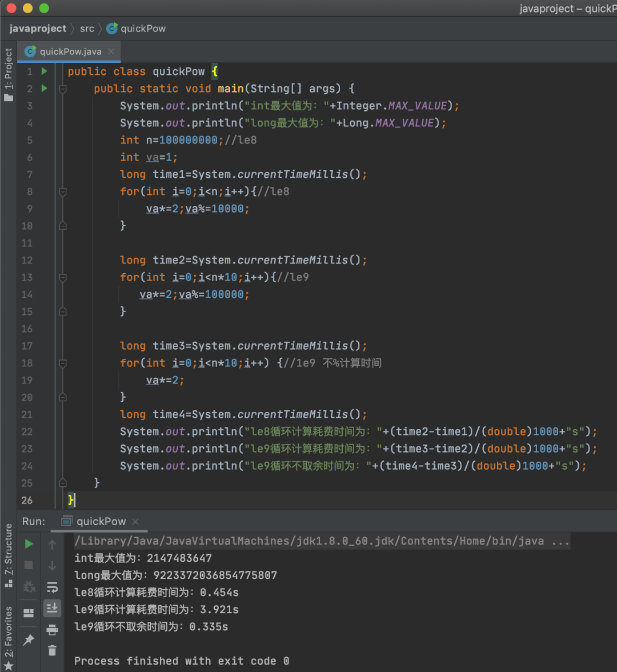
Task: Click src in the breadcrumb bar
Action: [x=87, y=29]
